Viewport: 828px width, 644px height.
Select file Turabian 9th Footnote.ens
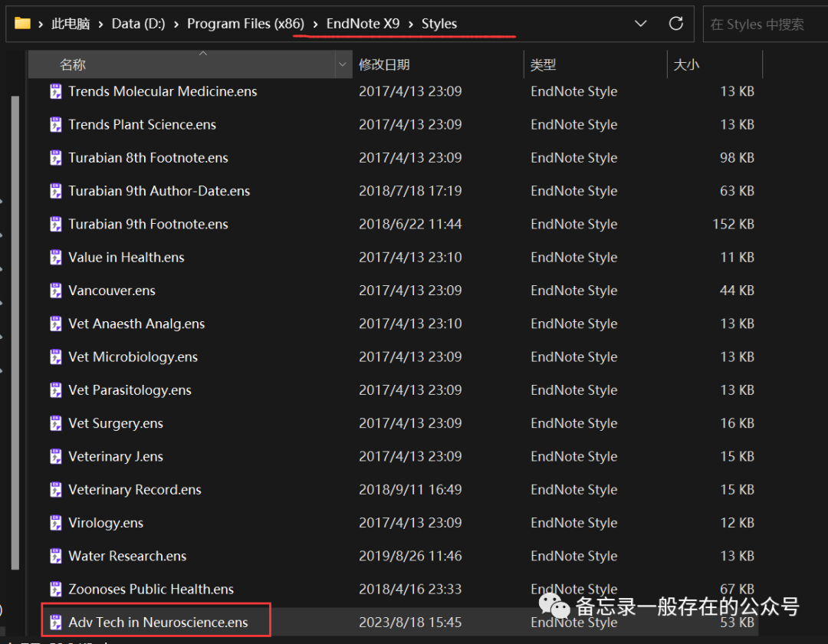tap(149, 225)
